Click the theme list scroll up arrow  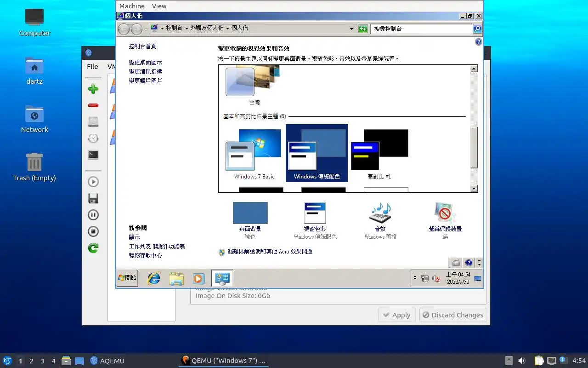pos(474,69)
